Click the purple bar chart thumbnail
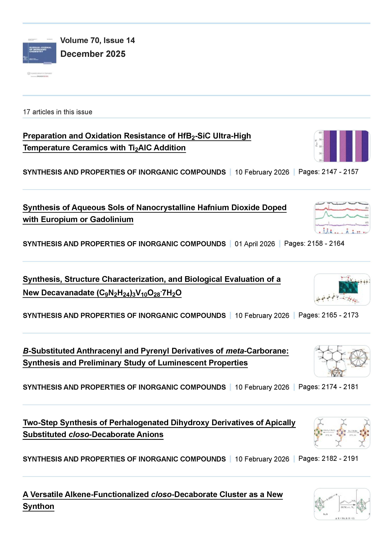Image resolution: width=392 pixels, height=555 pixels. click(342, 146)
